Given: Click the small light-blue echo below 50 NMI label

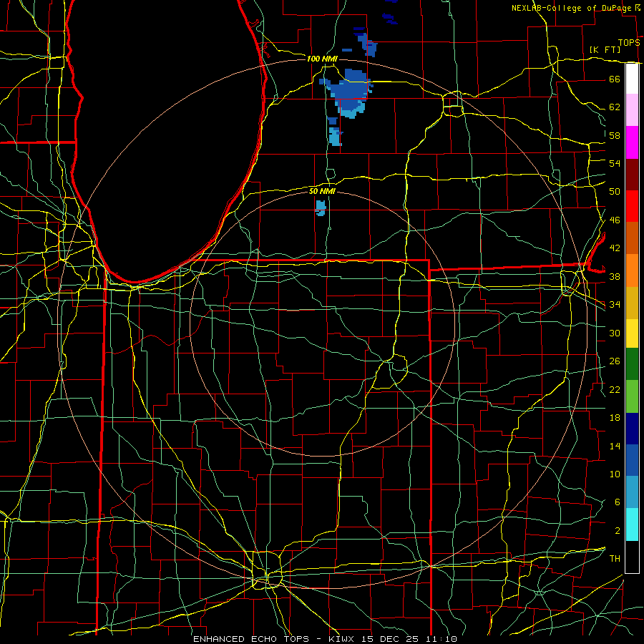Looking at the screenshot, I should coord(321,208).
